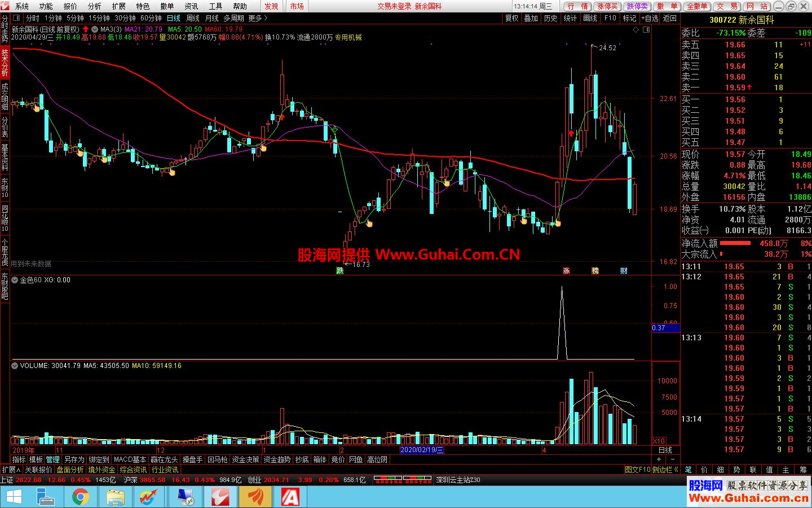Open the 复权 adjustment dropdown
Viewport: 812px width, 508px height.
coord(512,18)
